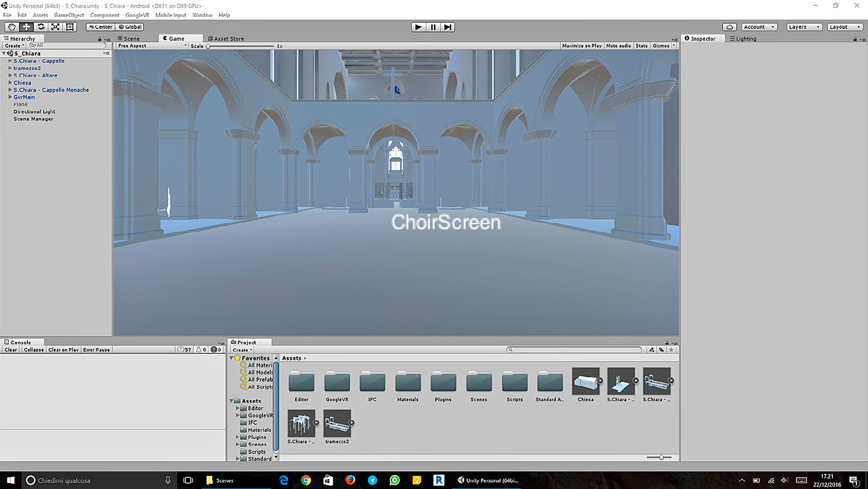
Task: Toggle Collapse in the Console
Action: pyautogui.click(x=34, y=350)
